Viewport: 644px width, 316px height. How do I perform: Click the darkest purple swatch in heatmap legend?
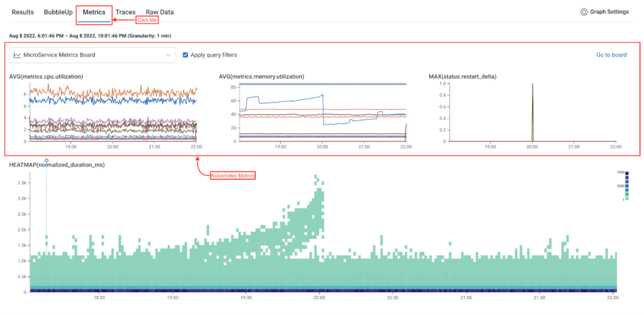click(x=627, y=173)
